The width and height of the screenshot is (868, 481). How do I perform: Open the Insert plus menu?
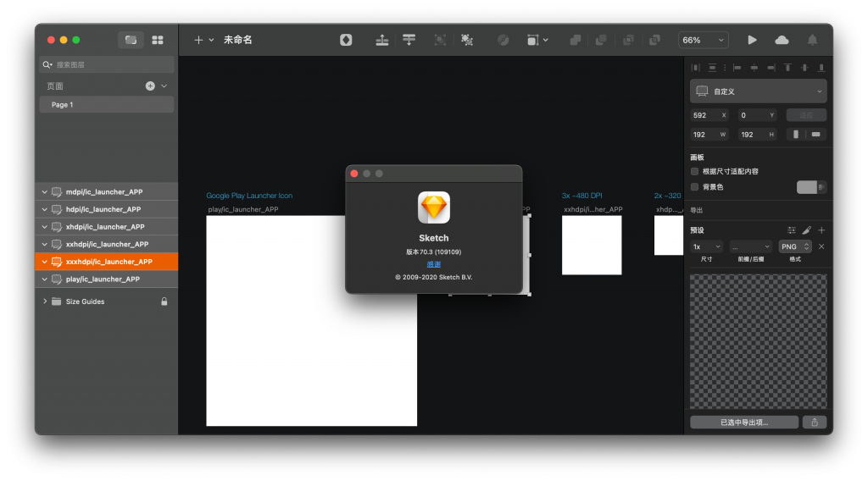[x=203, y=40]
